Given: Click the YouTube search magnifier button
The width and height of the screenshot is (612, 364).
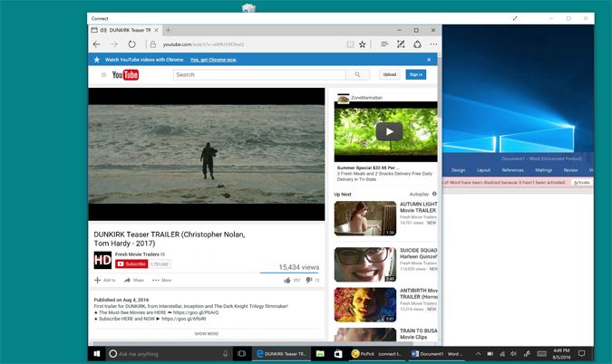Looking at the screenshot, I should click(357, 74).
